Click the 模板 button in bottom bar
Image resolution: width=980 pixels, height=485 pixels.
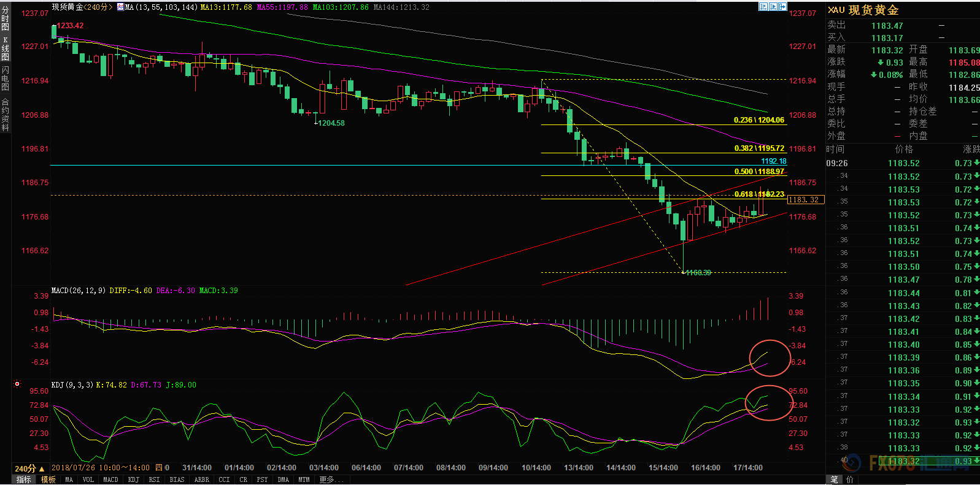48,479
